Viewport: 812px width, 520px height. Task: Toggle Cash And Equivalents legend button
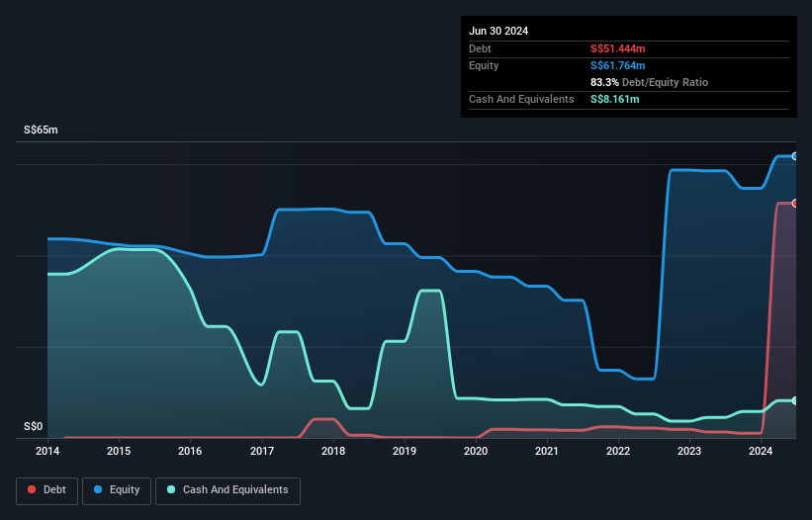pyautogui.click(x=227, y=490)
